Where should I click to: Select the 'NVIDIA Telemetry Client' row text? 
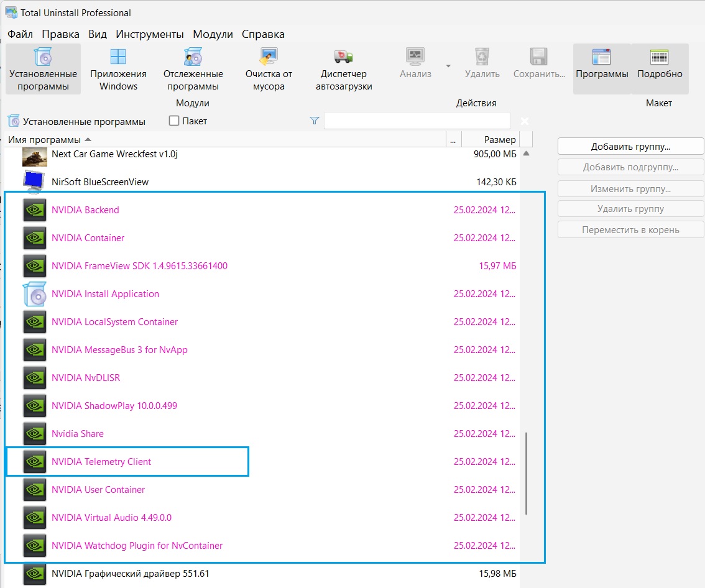point(101,462)
